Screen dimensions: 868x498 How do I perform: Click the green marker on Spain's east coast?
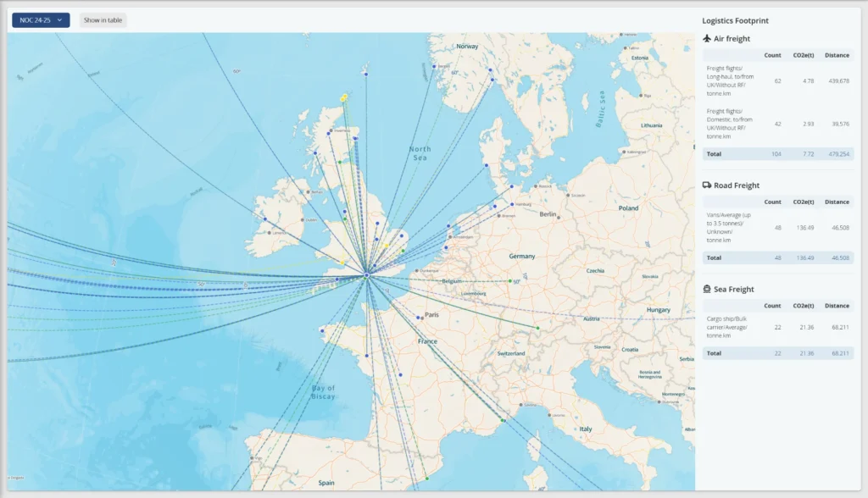pos(427,479)
